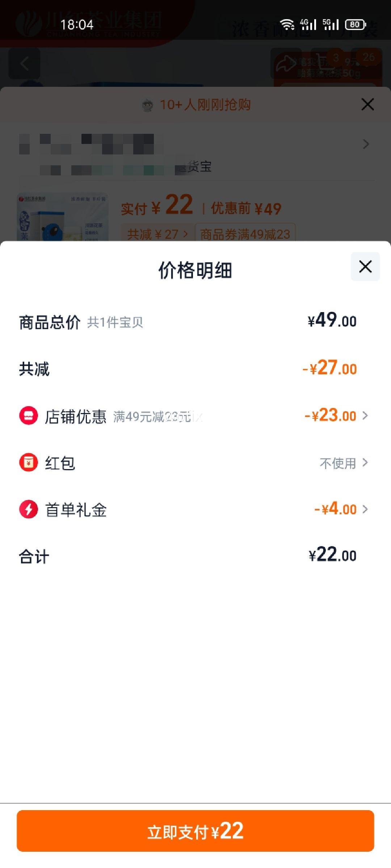Click the 首单礼金 lightning icon
The width and height of the screenshot is (391, 868).
pos(29,509)
